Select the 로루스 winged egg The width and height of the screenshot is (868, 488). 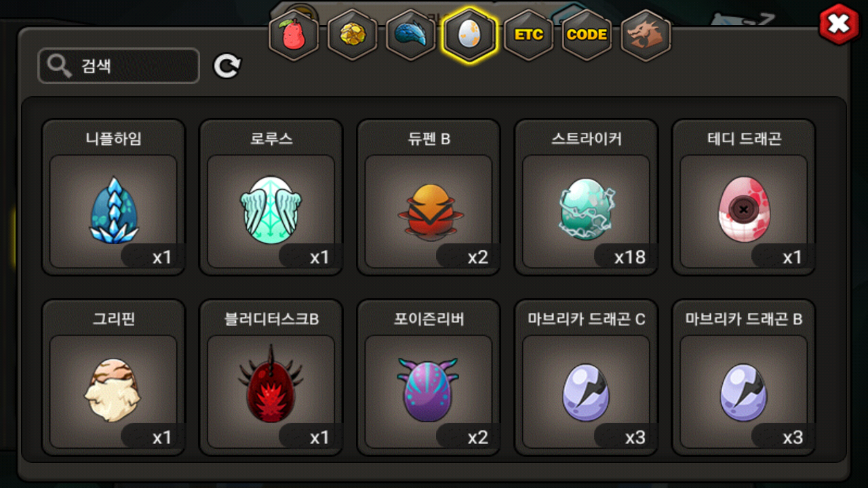point(271,197)
